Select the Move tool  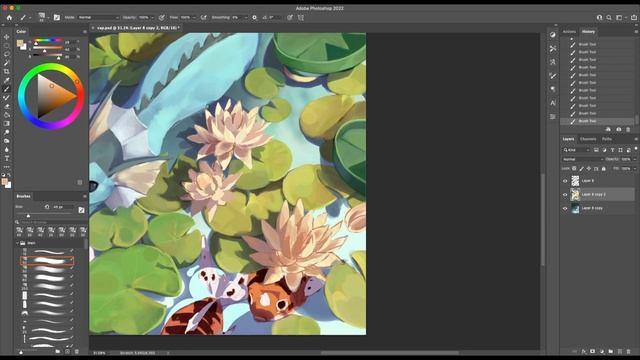coord(7,37)
